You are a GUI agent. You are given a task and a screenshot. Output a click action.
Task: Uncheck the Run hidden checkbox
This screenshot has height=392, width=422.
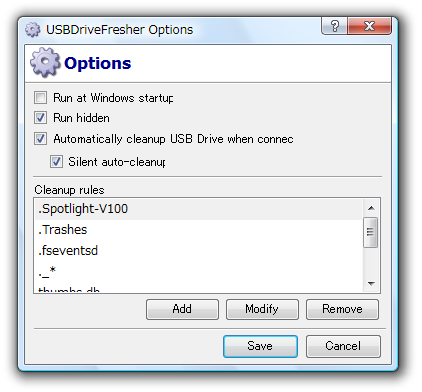40,118
